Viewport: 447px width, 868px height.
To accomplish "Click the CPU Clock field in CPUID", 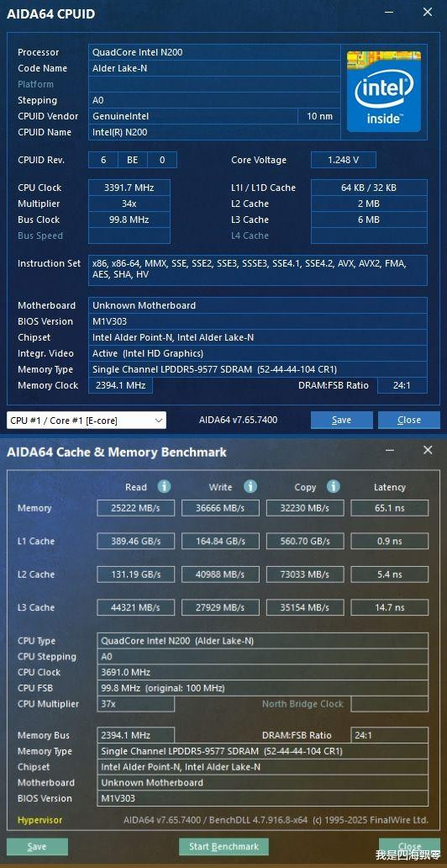I will 129,188.
